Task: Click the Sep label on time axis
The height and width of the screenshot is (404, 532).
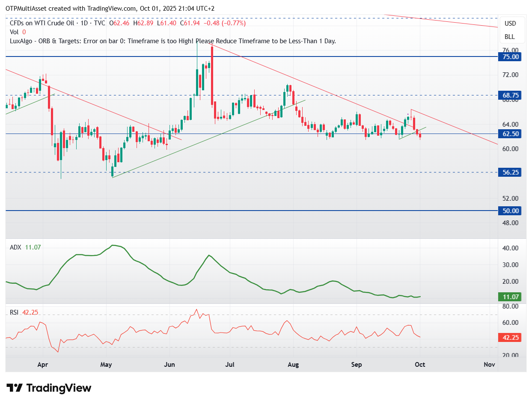Action: coord(357,365)
